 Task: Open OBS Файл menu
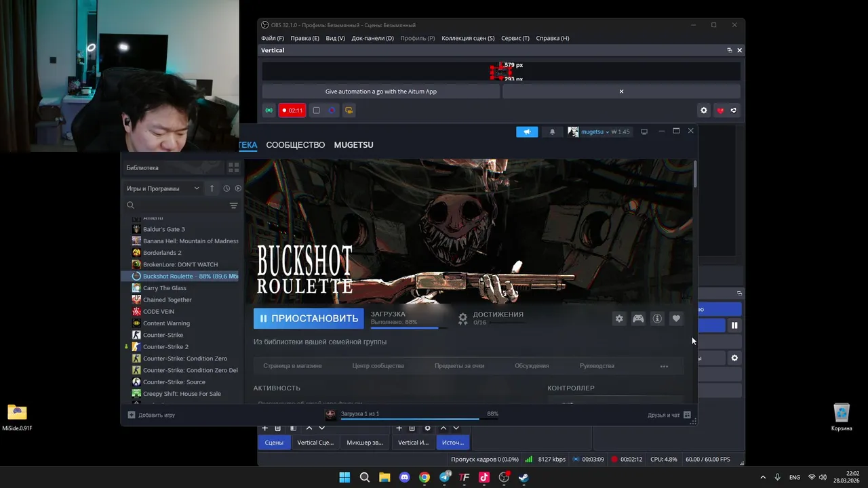273,38
